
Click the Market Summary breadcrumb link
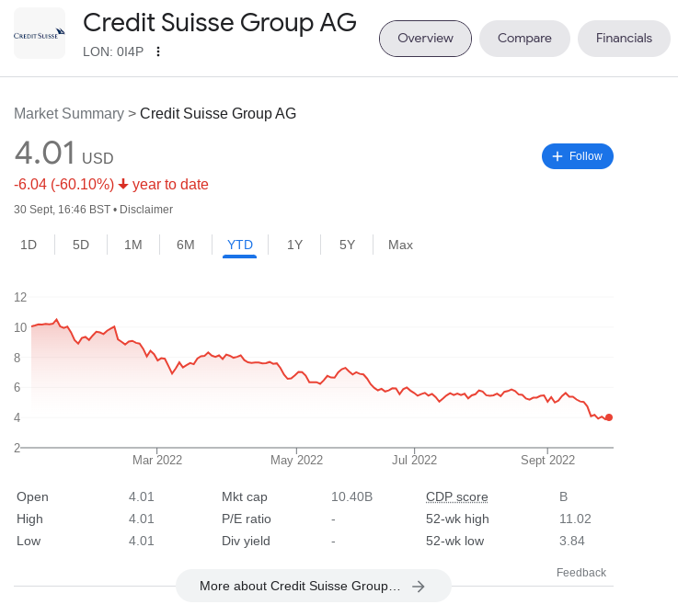pyautogui.click(x=69, y=113)
